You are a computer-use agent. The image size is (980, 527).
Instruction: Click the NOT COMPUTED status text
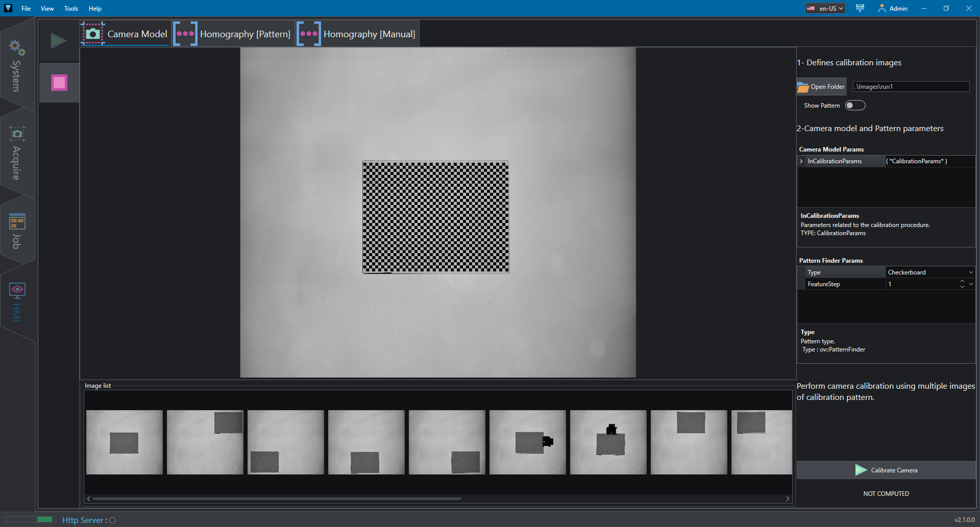pos(886,494)
